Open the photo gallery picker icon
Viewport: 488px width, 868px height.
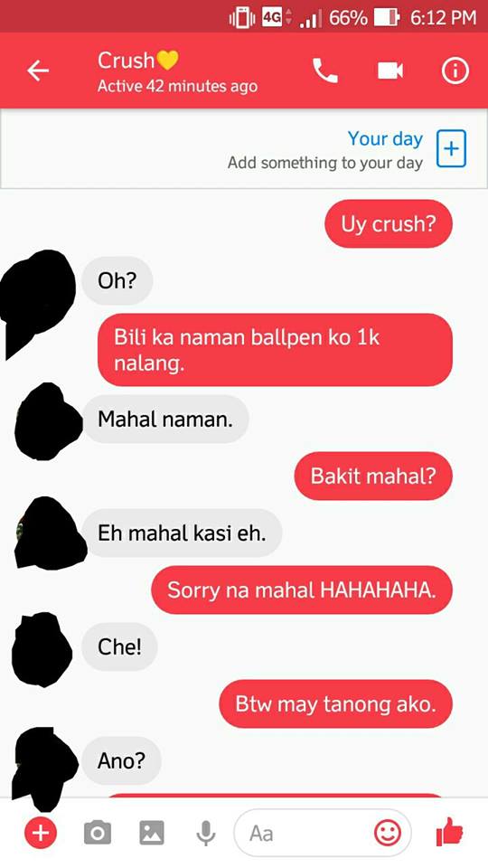click(x=152, y=833)
